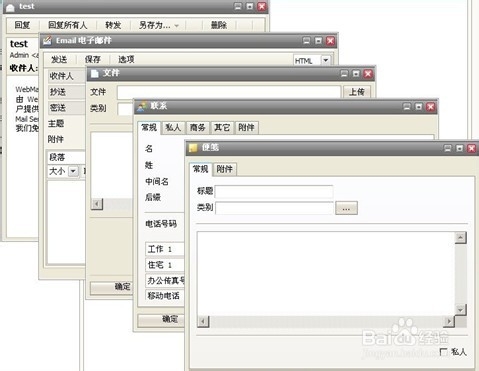This screenshot has height=371, width=479.
Task: Select the Mobile Phone (移动电话) phone type
Action: coord(165,296)
